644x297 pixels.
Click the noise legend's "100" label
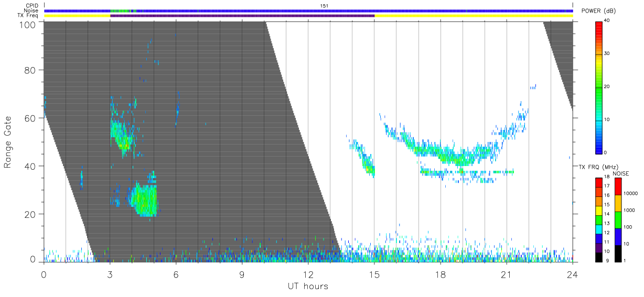[x=628, y=227]
